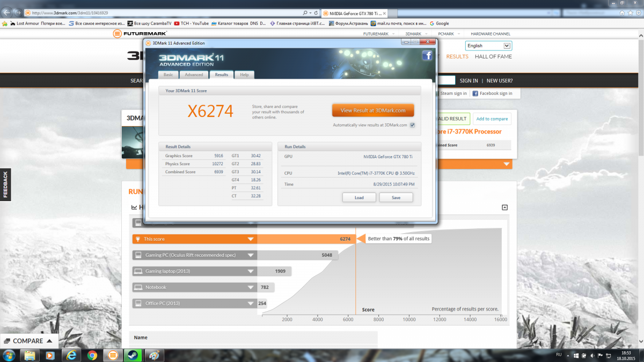644x362 pixels.
Task: Expand the This score row
Action: tap(250, 239)
